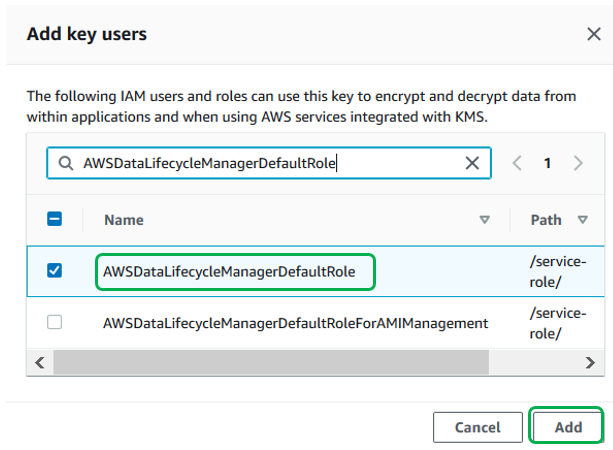This screenshot has height=450, width=613.
Task: Click path of ForAMIManagement role row
Action: (x=557, y=323)
